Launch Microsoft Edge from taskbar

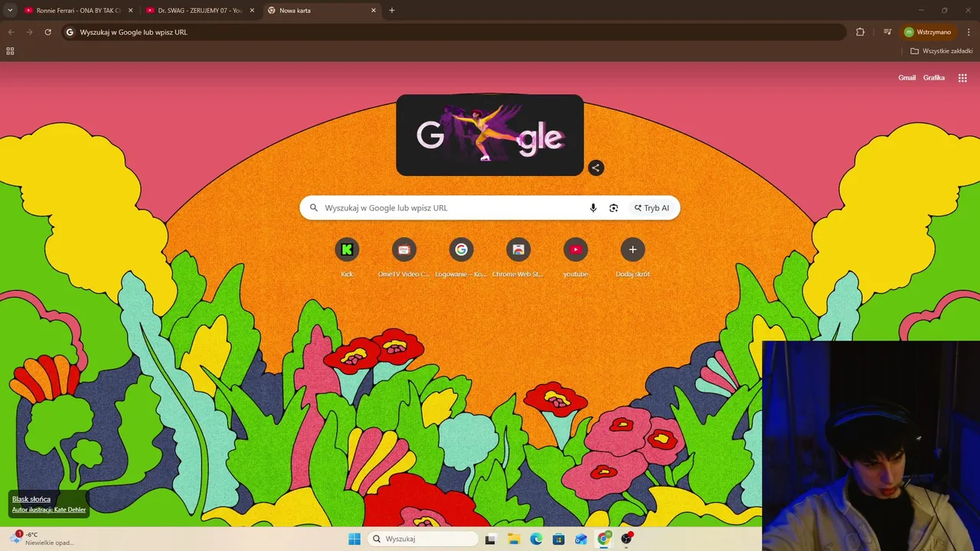[x=536, y=539]
